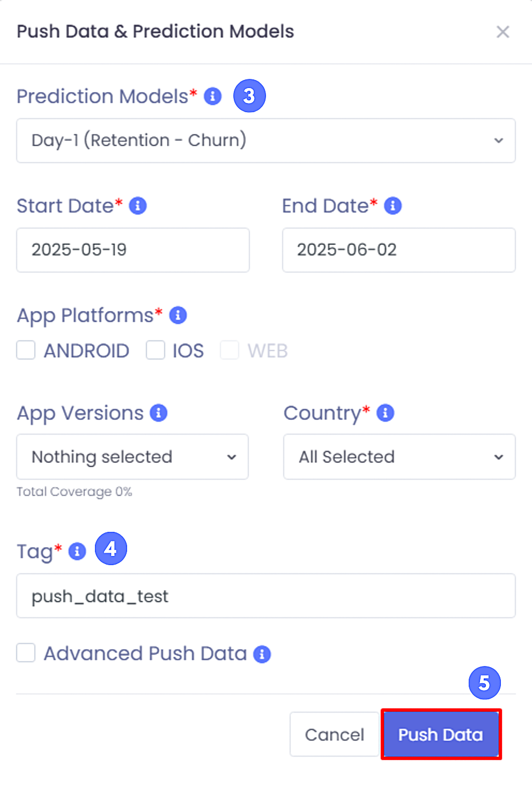
Task: Click the Push Data button
Action: click(441, 734)
